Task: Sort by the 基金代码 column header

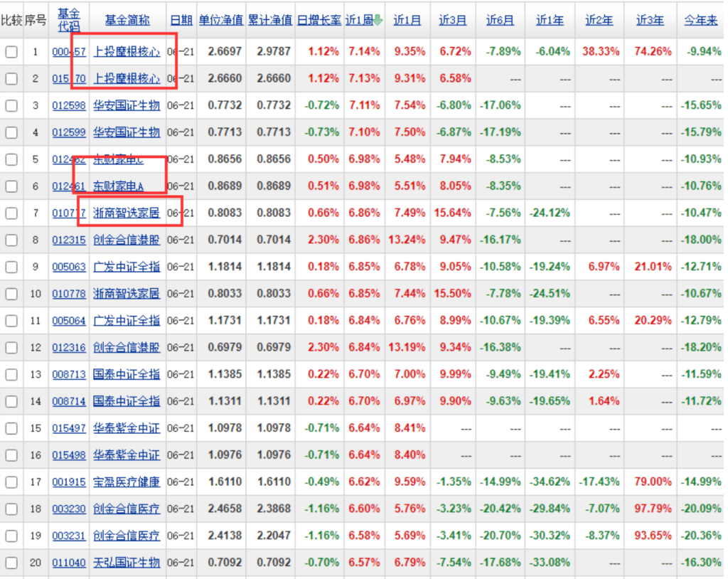Action: (x=69, y=20)
